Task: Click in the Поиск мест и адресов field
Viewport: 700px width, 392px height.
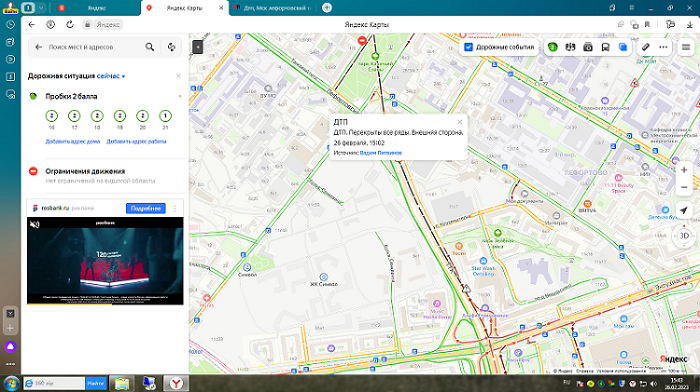Action: tap(94, 47)
